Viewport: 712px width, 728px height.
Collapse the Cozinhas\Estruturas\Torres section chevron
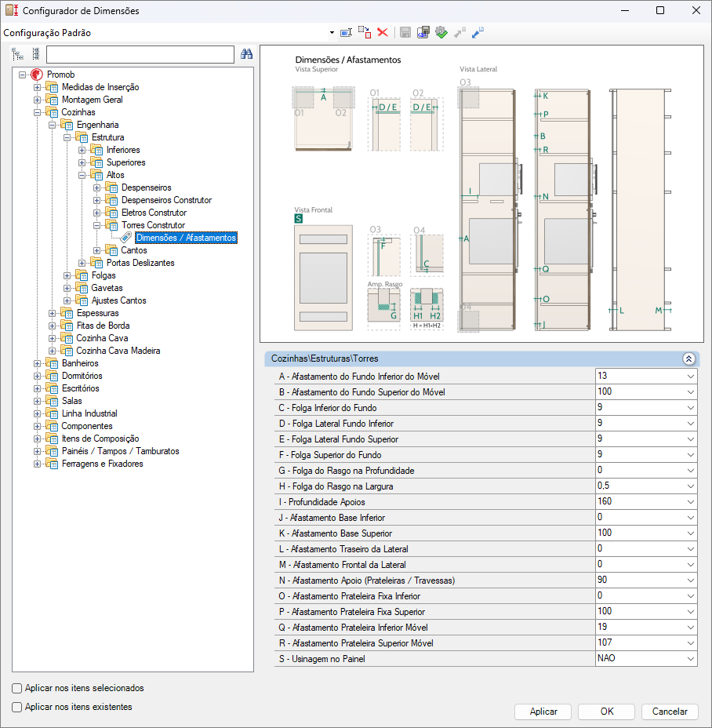(x=688, y=359)
